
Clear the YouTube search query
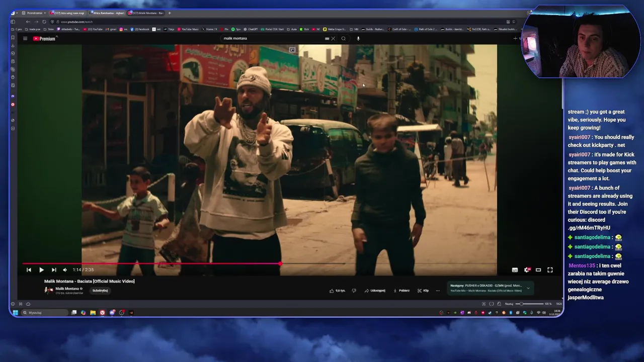click(333, 38)
